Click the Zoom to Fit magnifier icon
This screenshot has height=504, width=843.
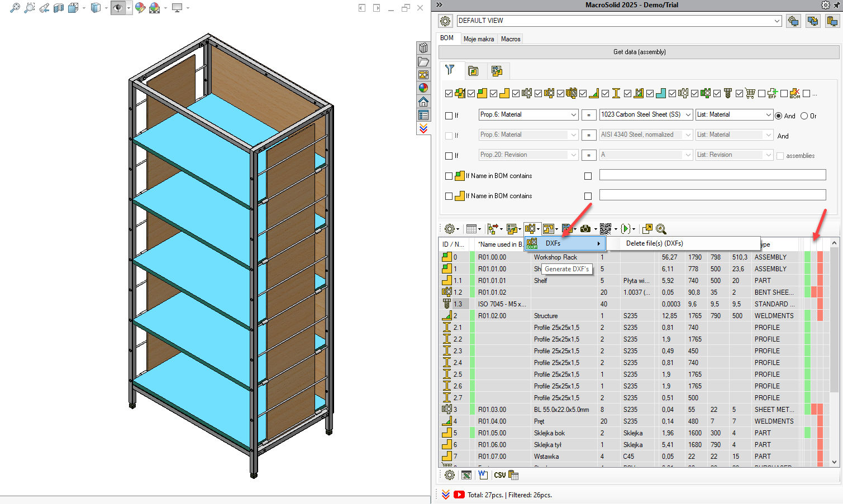point(15,8)
